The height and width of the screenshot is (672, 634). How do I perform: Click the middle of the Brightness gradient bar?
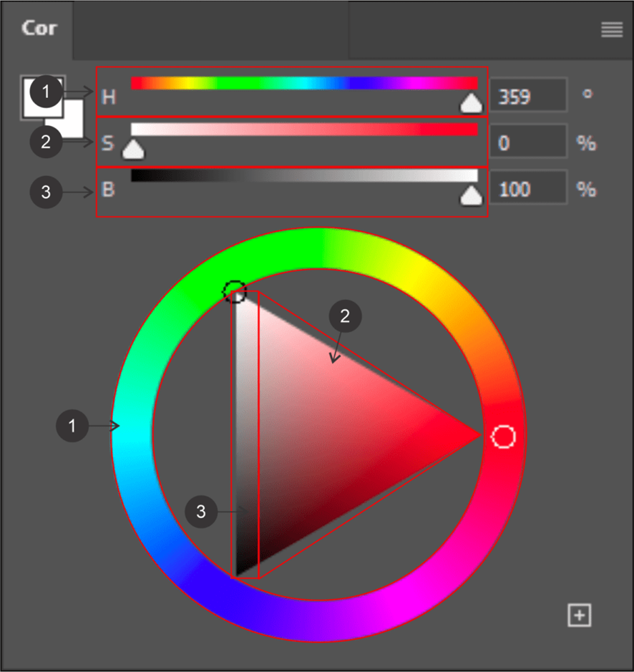tap(304, 175)
